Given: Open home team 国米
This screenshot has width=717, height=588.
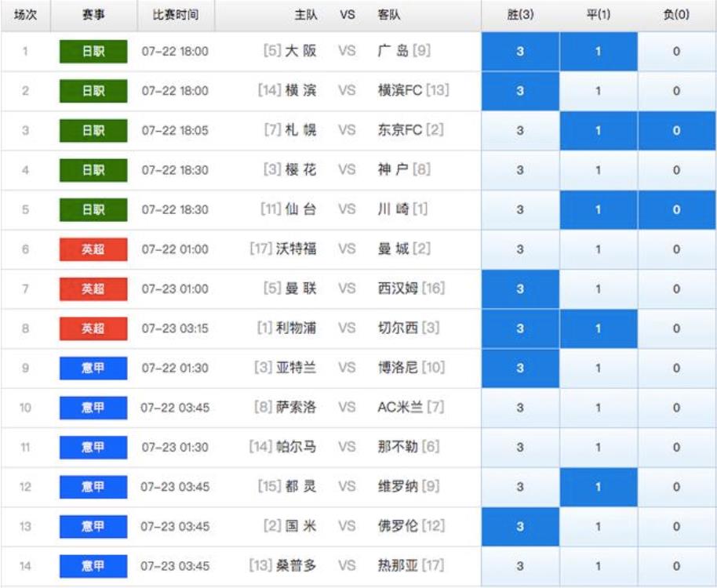Looking at the screenshot, I should (x=301, y=526).
